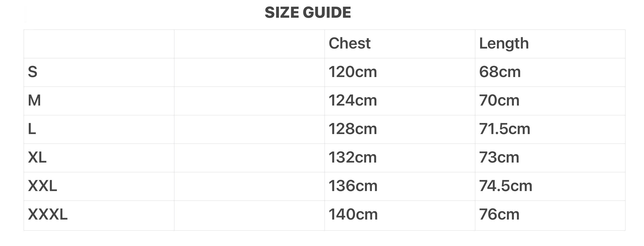Image resolution: width=644 pixels, height=246 pixels.
Task: Click the 132cm chest measurement cell
Action: coord(353,157)
